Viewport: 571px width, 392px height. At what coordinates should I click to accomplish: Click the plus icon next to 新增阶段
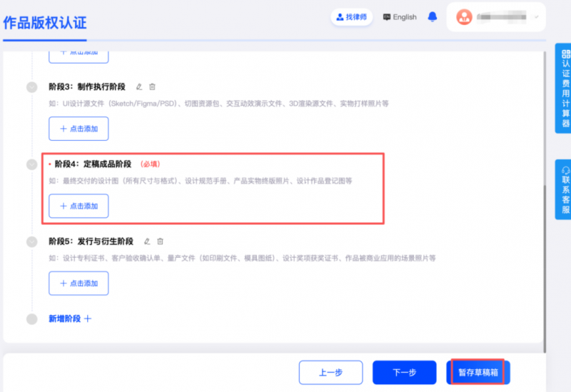tap(88, 318)
